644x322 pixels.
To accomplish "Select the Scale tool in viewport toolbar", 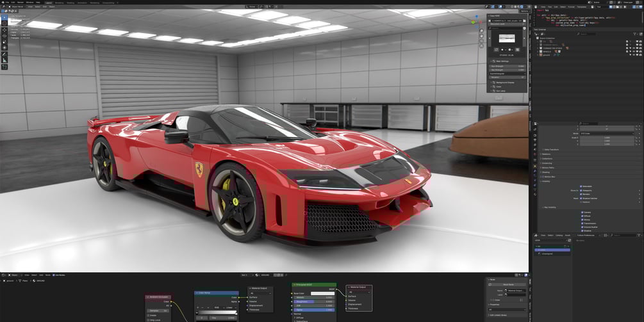I will pyautogui.click(x=4, y=42).
